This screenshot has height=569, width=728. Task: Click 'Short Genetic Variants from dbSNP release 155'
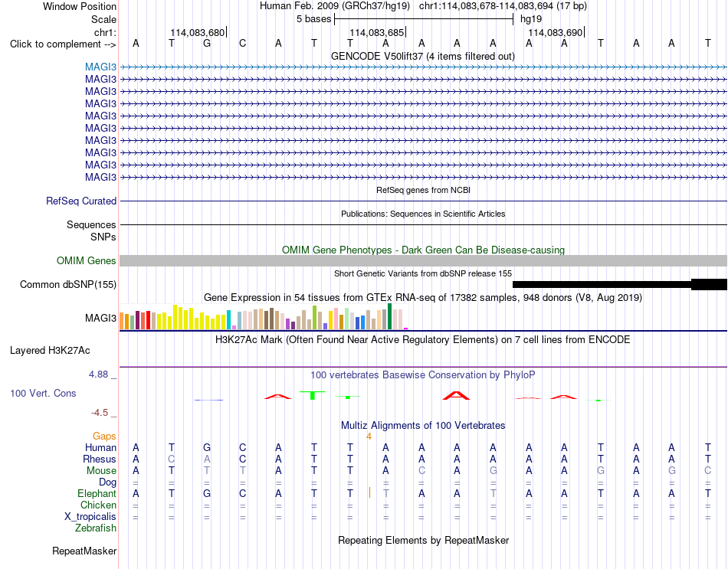pyautogui.click(x=423, y=274)
